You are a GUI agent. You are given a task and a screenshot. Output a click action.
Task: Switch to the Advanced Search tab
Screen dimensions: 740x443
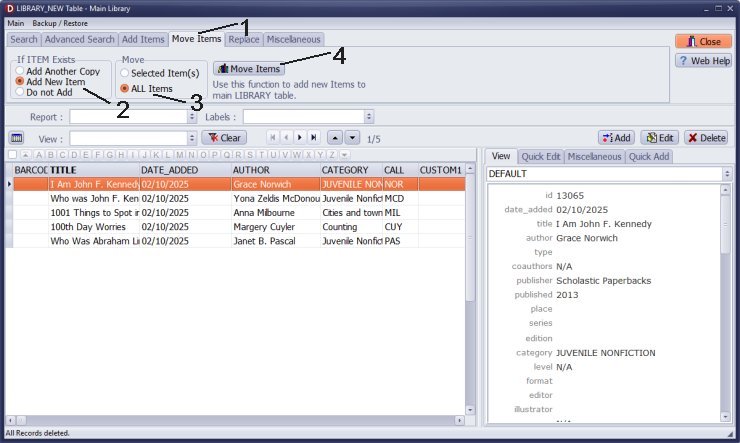click(x=79, y=40)
